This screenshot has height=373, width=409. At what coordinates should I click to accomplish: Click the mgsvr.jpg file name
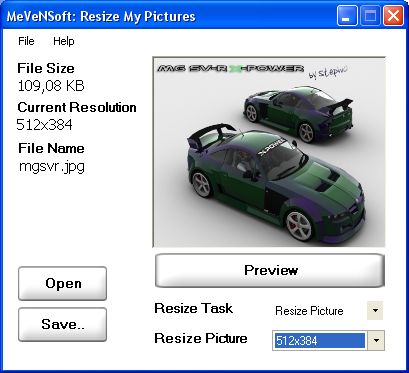(52, 166)
